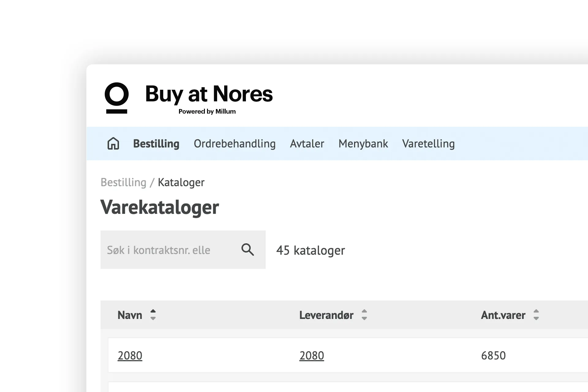Open catalog 2080 in Navn column

(130, 355)
